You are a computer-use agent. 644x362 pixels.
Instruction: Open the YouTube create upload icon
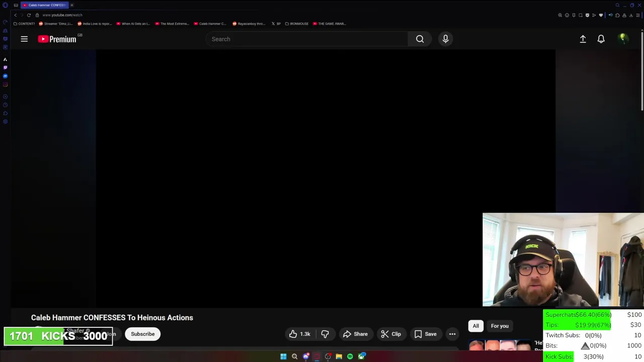583,39
